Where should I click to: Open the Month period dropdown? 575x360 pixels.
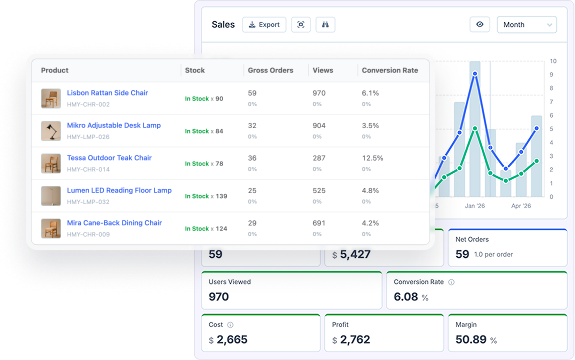tap(527, 25)
